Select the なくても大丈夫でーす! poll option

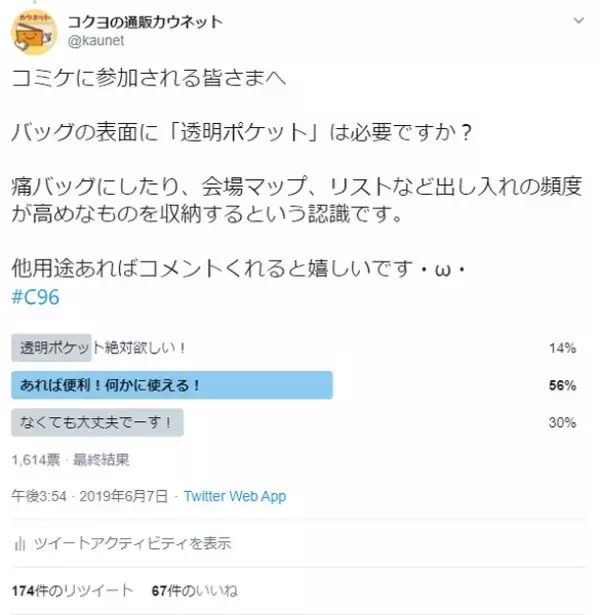(98, 422)
